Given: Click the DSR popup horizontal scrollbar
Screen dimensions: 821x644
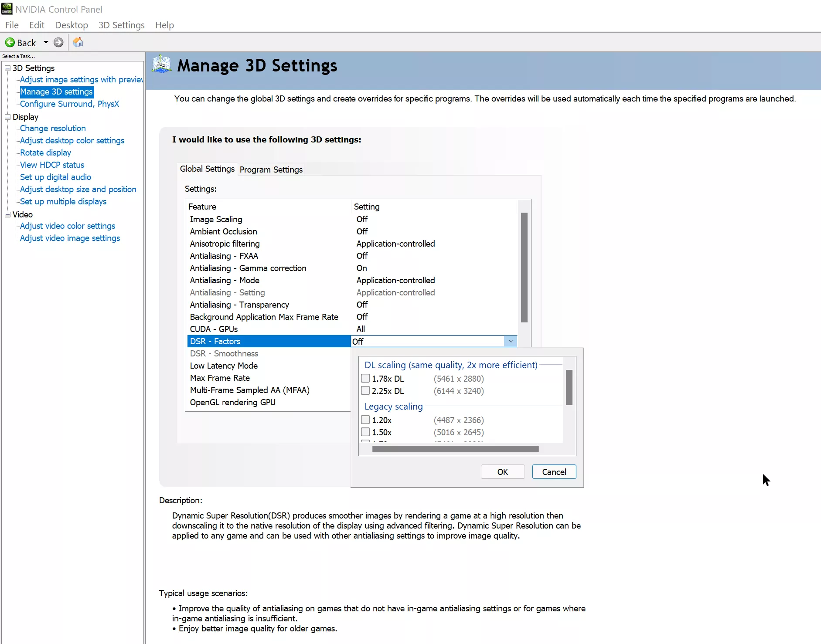Looking at the screenshot, I should (x=455, y=449).
